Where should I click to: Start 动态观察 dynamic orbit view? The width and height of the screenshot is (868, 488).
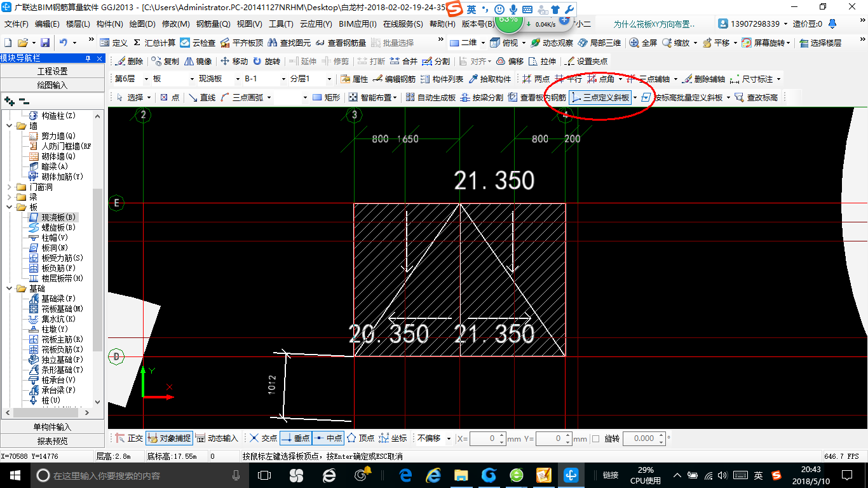click(552, 43)
